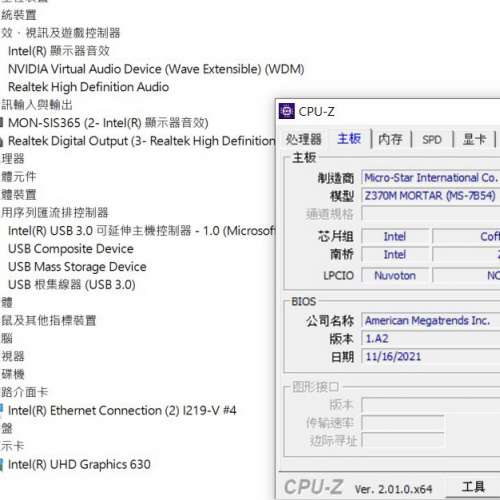
Task: Select MON-SIS365 audio output entry
Action: (x=108, y=123)
